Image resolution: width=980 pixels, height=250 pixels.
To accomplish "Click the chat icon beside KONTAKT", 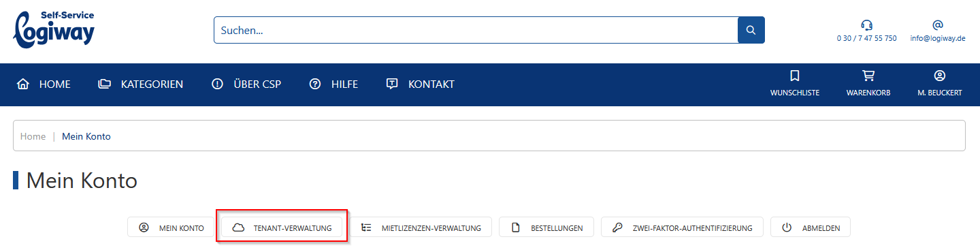I will coord(392,84).
